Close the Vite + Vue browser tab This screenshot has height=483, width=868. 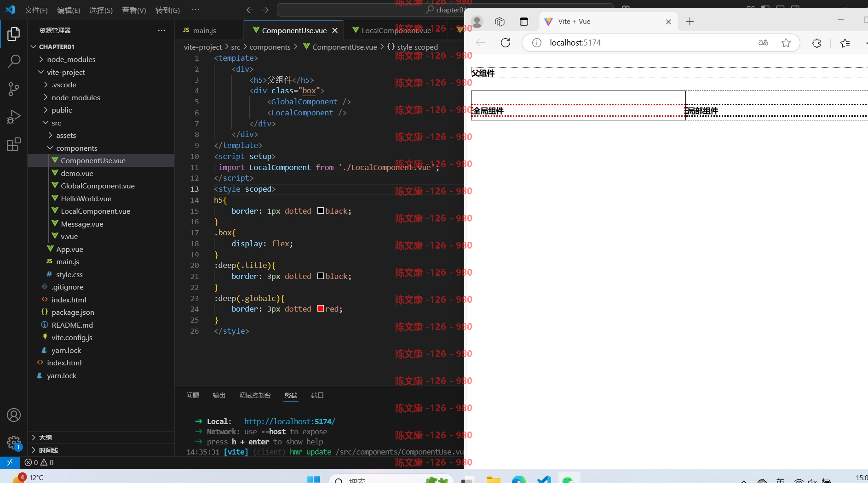click(668, 22)
